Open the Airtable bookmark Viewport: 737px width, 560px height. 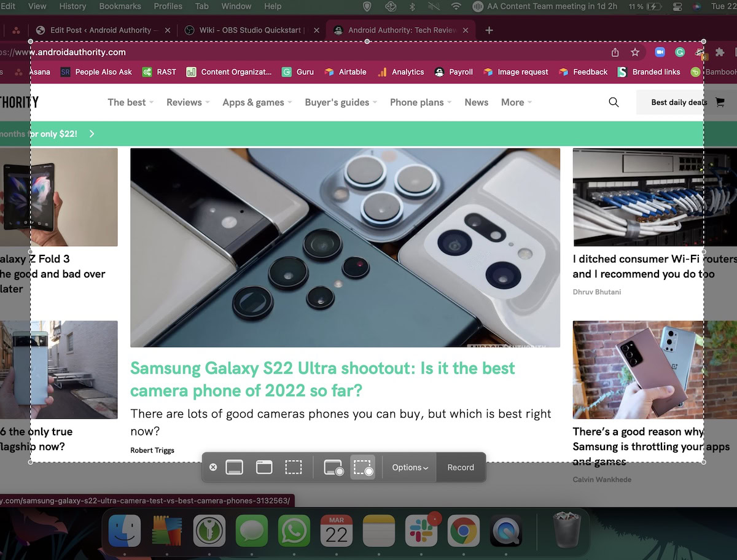coord(345,72)
